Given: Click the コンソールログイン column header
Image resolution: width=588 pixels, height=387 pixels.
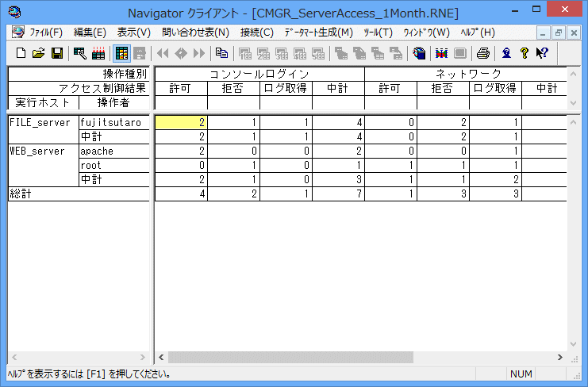Looking at the screenshot, I should tap(259, 74).
